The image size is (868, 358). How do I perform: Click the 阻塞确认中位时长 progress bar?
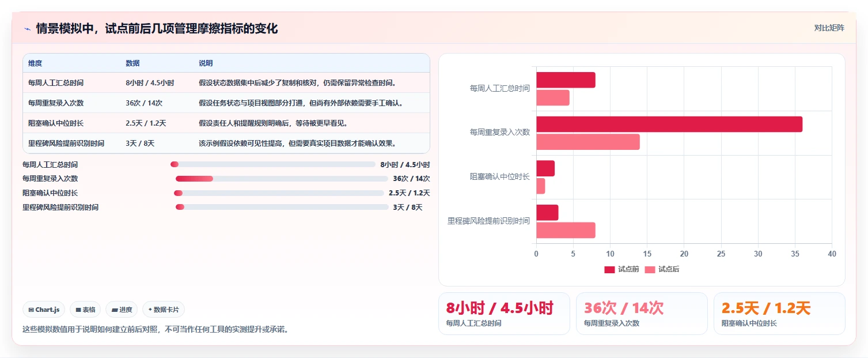279,193
